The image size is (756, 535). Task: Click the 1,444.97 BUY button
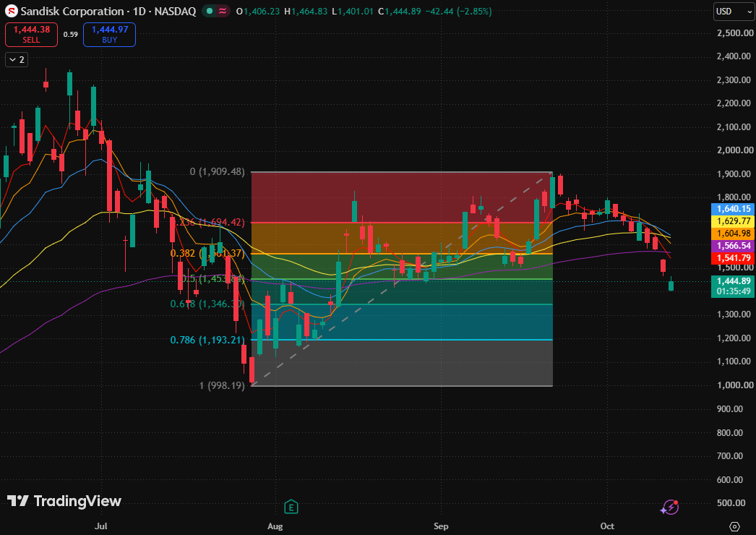109,34
